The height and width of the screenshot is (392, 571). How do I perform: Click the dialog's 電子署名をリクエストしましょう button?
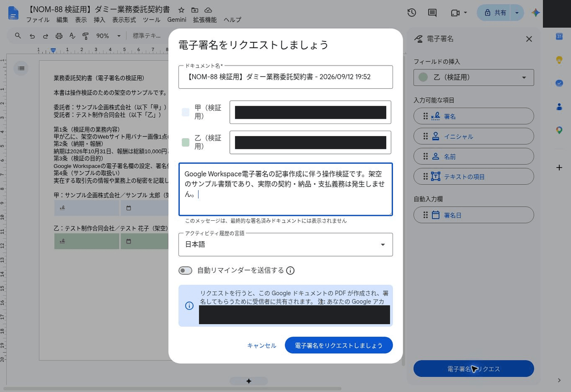pyautogui.click(x=339, y=346)
